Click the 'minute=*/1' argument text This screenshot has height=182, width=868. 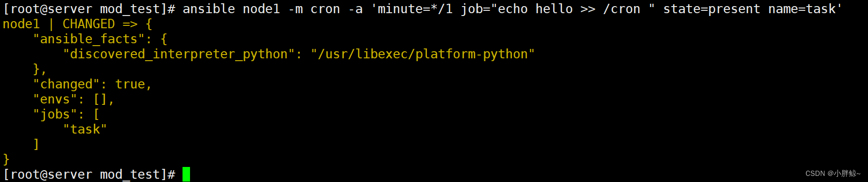coord(415,9)
